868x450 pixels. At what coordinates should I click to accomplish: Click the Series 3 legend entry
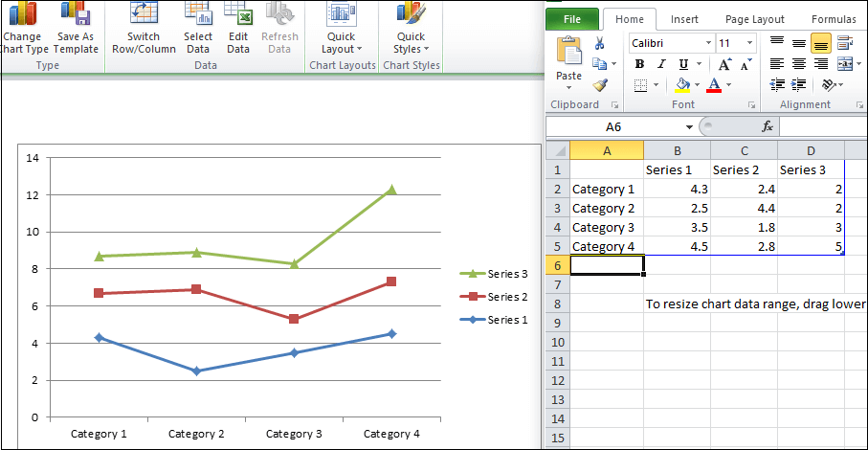[x=494, y=274]
